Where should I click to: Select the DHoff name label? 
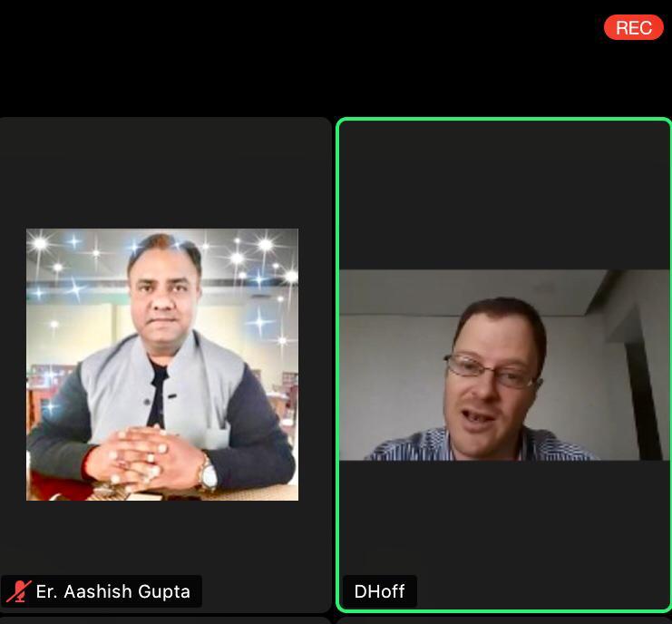pos(379,591)
